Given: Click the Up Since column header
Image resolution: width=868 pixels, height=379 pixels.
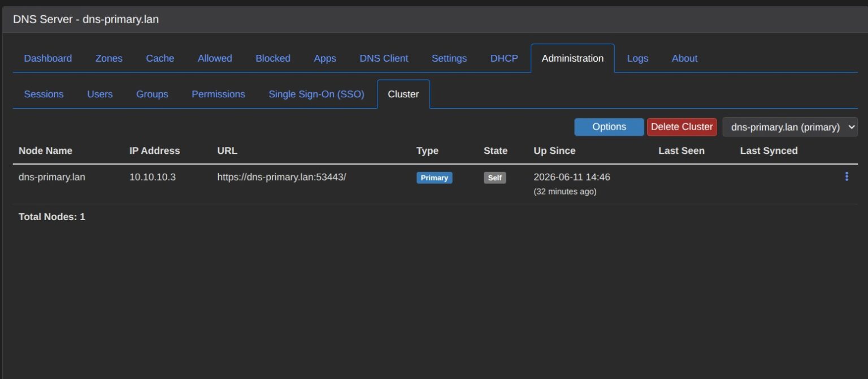Looking at the screenshot, I should coord(554,150).
